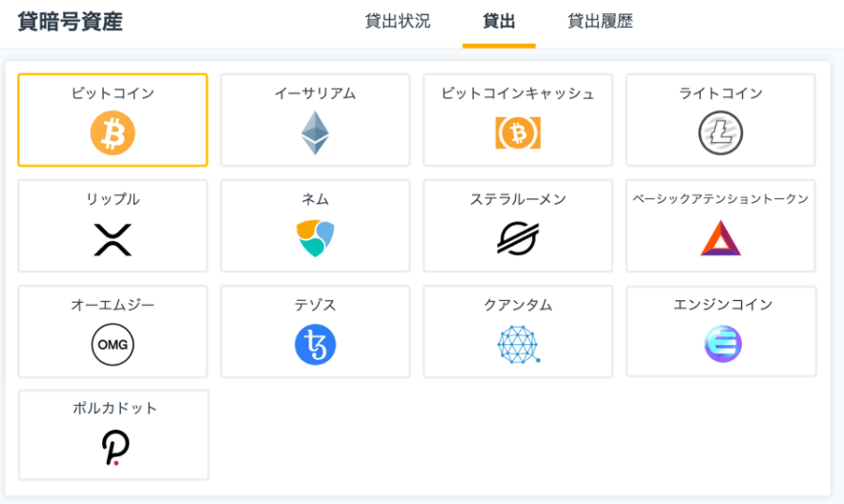Click the OMG circle logo icon
This screenshot has height=504, width=844.
(113, 344)
